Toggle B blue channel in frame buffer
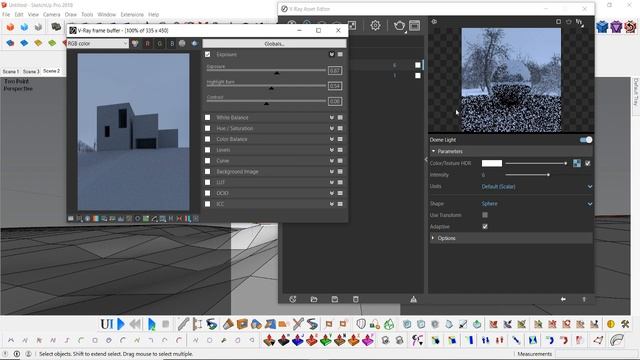Screen dimensions: 640x360 tap(172, 43)
